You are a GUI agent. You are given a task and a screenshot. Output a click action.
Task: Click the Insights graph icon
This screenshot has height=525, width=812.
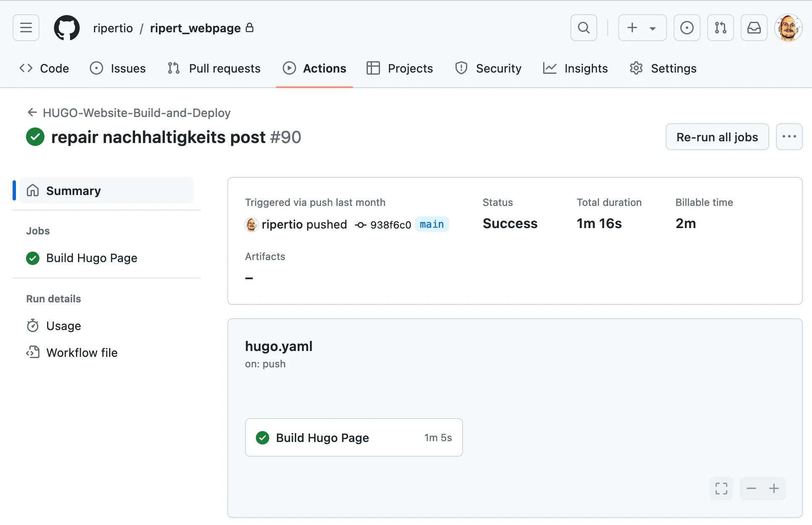(549, 68)
